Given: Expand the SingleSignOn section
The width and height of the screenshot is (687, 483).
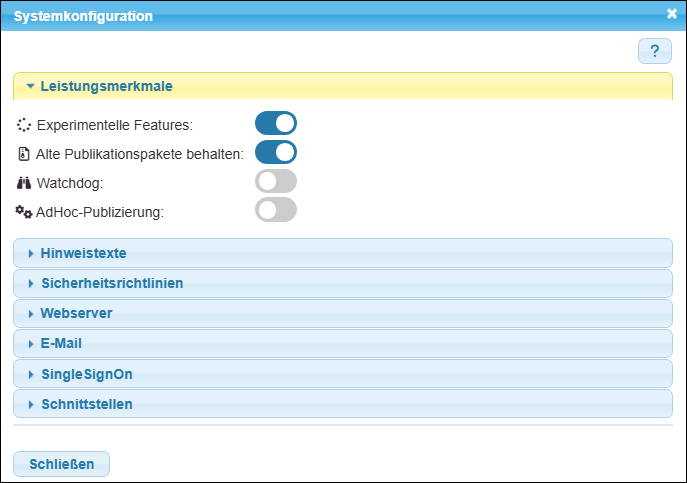Looking at the screenshot, I should [x=343, y=374].
